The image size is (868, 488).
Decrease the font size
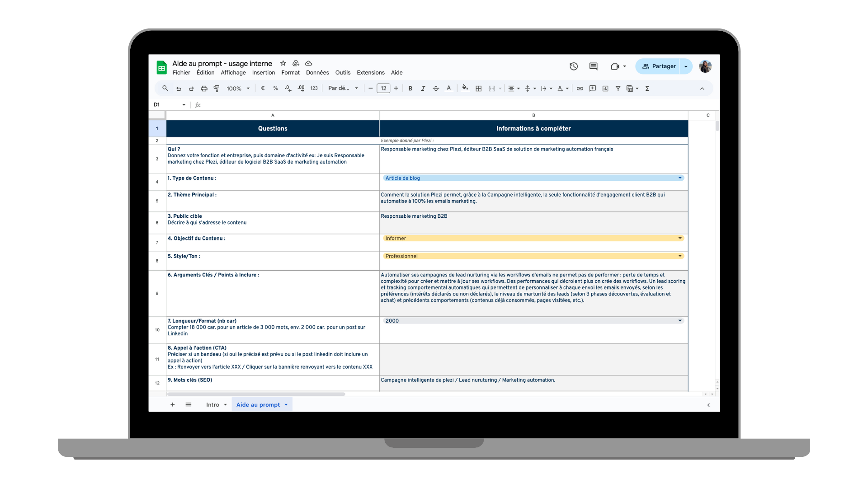(x=371, y=89)
